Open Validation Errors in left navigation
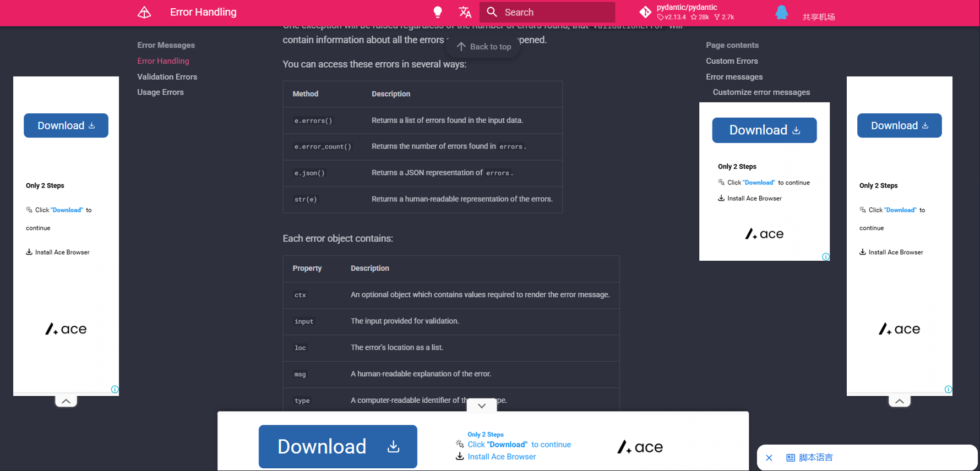This screenshot has width=980, height=471. click(x=167, y=76)
